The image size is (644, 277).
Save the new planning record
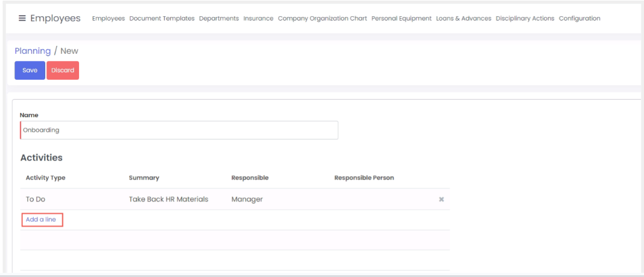pyautogui.click(x=30, y=71)
